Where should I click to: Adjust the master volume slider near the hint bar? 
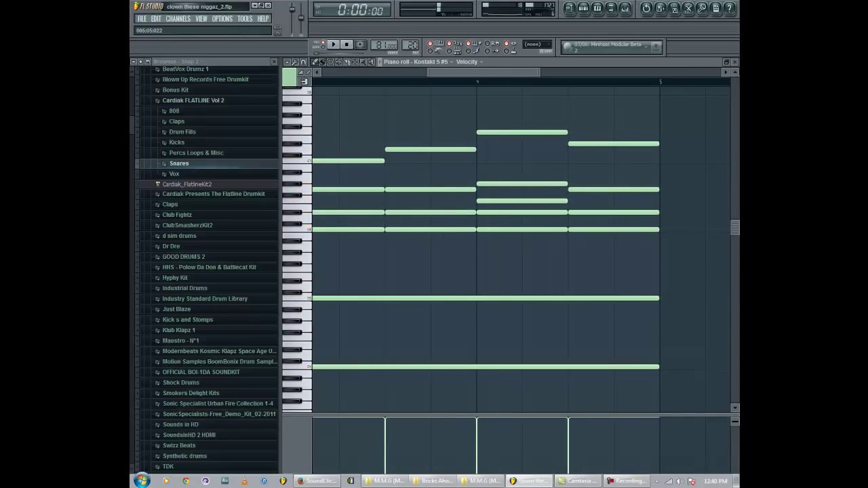click(292, 11)
